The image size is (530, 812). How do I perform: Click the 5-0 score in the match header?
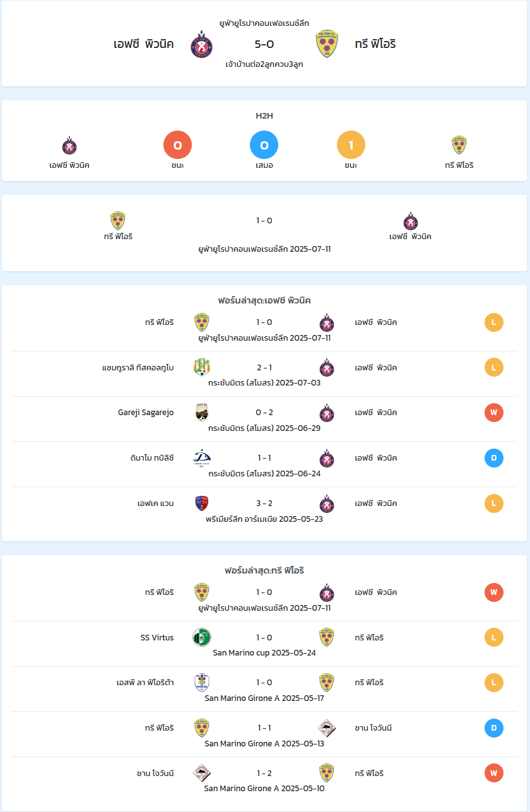(x=264, y=44)
